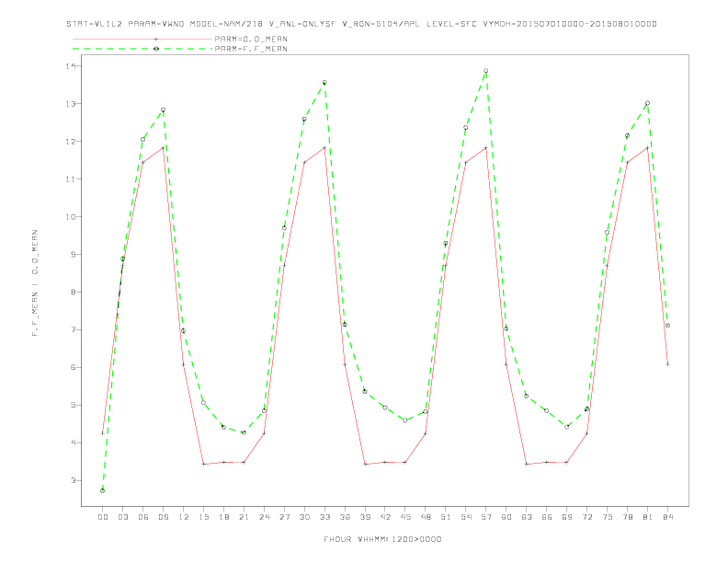Click y-axis tick label 7

pyautogui.click(x=74, y=330)
